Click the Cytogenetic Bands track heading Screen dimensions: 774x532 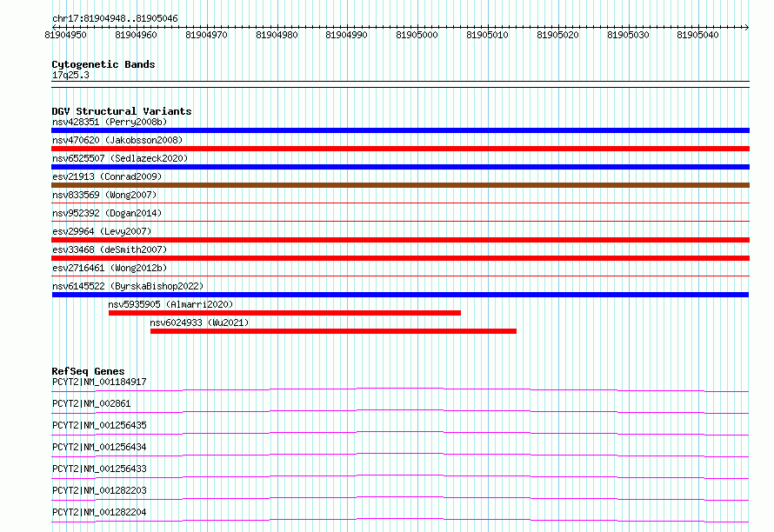pyautogui.click(x=103, y=64)
